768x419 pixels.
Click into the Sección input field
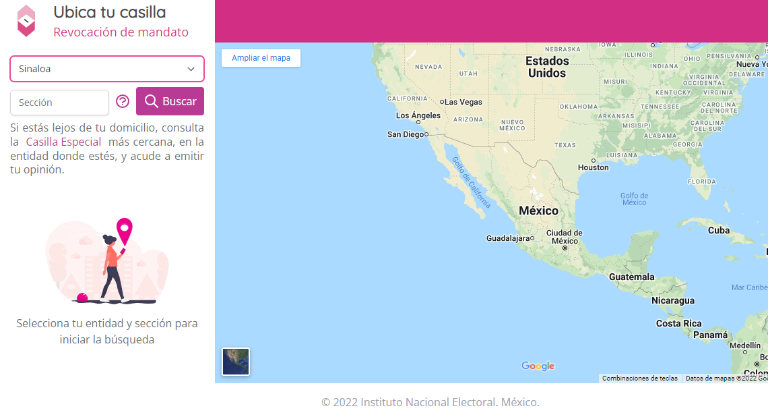click(x=60, y=102)
